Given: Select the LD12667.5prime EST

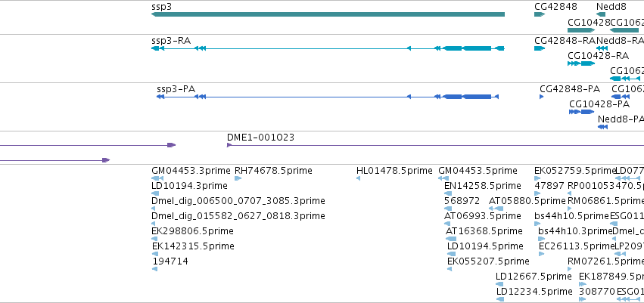Looking at the screenshot, I should pos(499,284).
